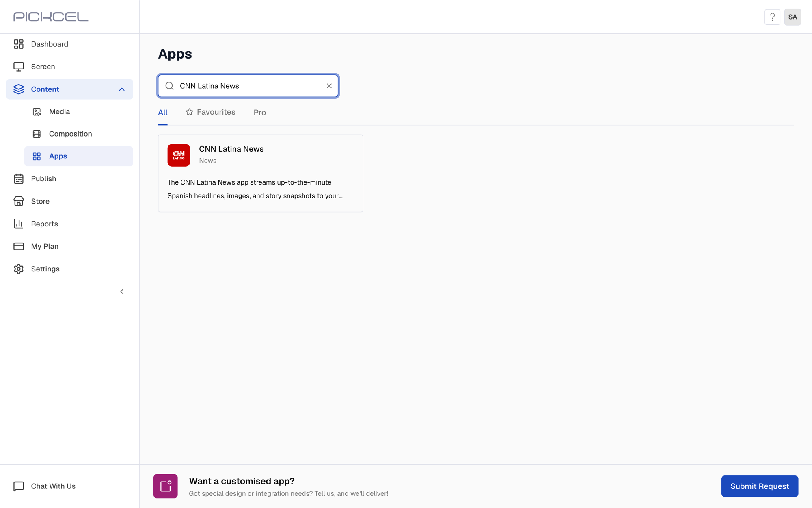Click the Media icon

37,112
